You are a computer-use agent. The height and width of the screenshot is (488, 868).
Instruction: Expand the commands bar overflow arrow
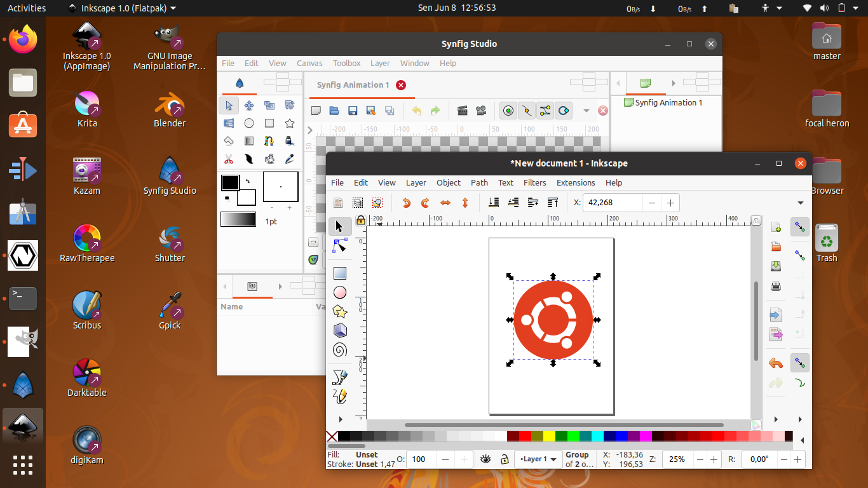point(801,203)
